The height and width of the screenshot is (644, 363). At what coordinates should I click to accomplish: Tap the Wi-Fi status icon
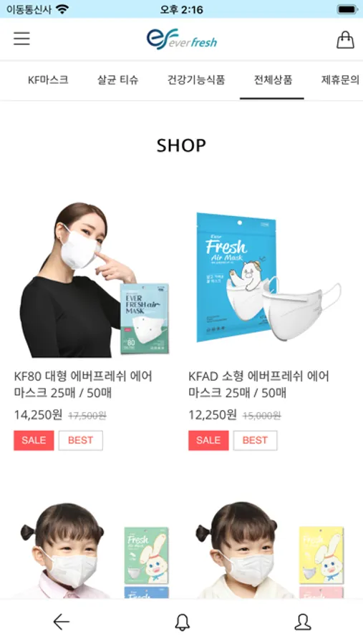click(x=62, y=9)
